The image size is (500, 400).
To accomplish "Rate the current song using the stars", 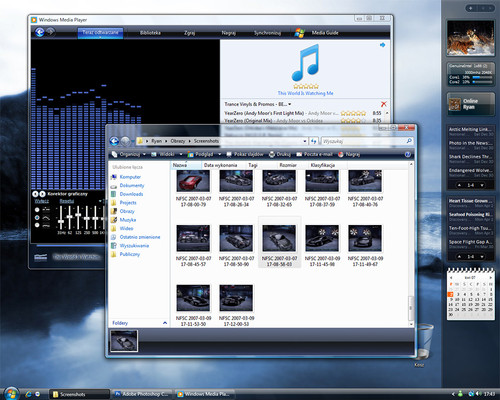I will tap(306, 86).
